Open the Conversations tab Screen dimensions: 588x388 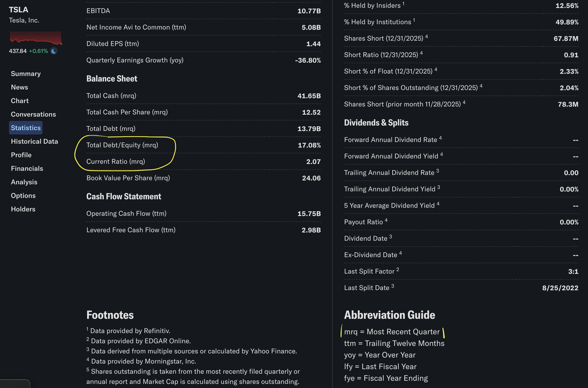[x=33, y=114]
